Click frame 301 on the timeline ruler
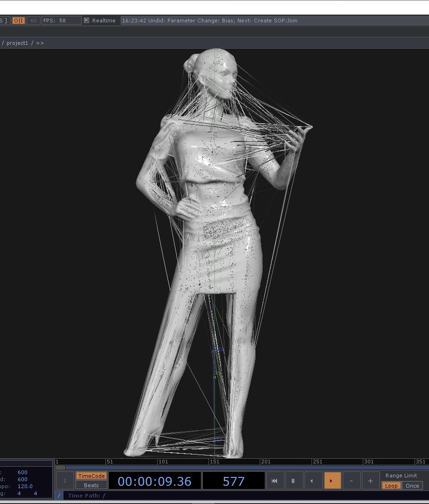429x504 pixels. [369, 462]
